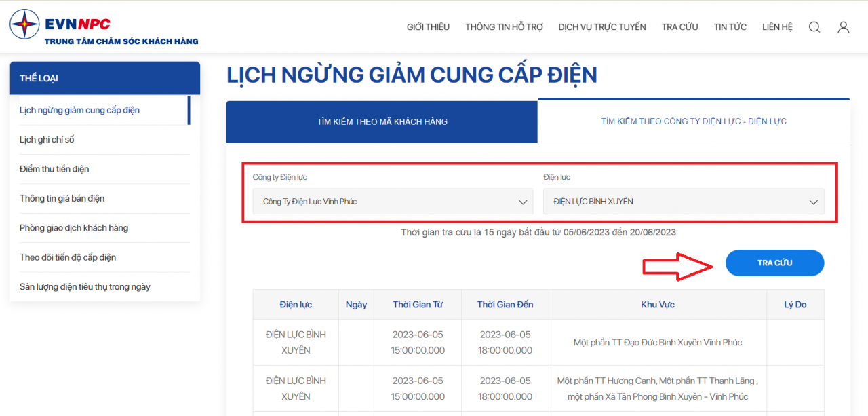Screen dimensions: 868x416
Task: Open the GIỚI THIỆU menu item
Action: (428, 26)
